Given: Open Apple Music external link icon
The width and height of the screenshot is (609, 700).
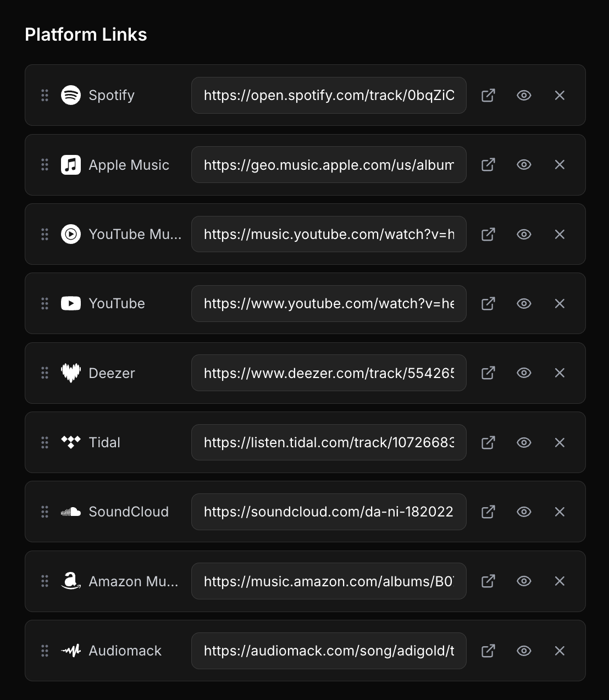Looking at the screenshot, I should 488,165.
